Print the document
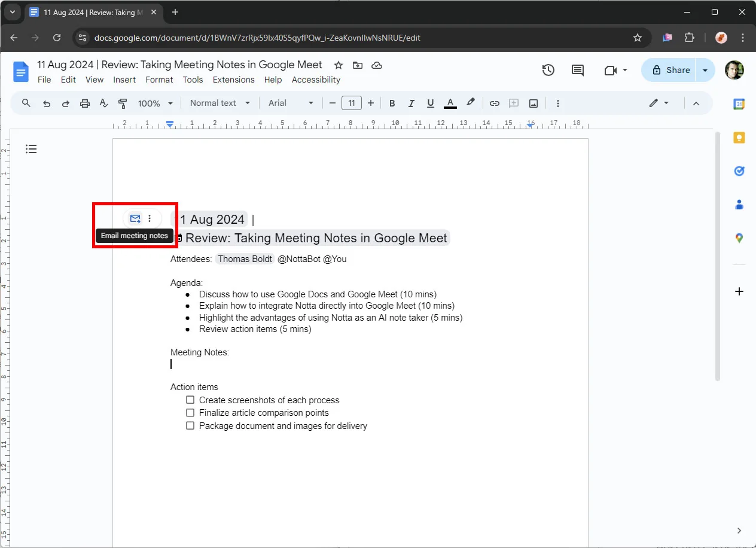Screen dimensions: 756x548 85,103
